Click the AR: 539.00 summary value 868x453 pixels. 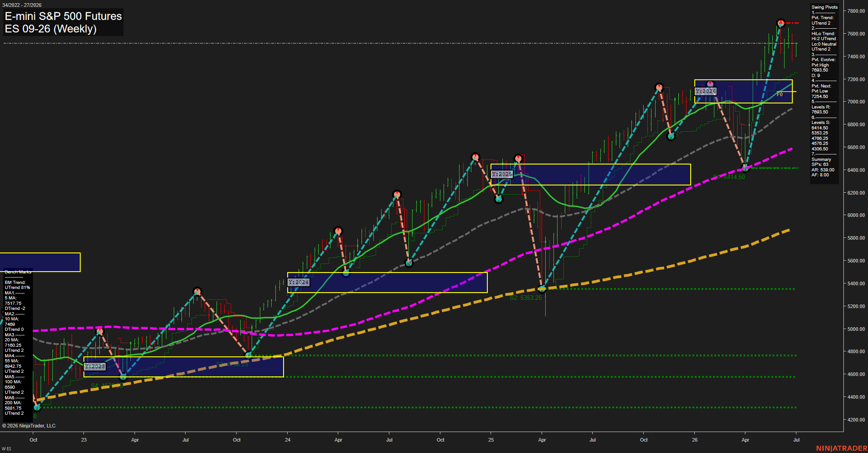point(823,170)
